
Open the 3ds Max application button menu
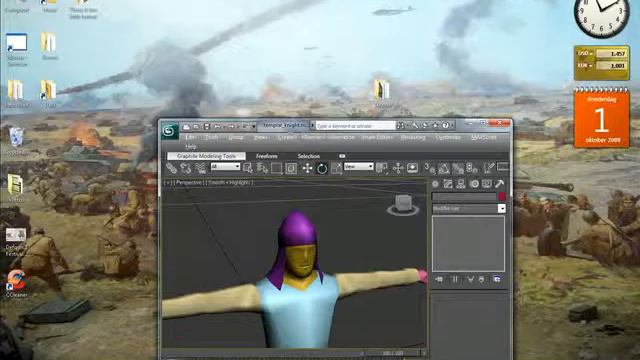click(169, 131)
